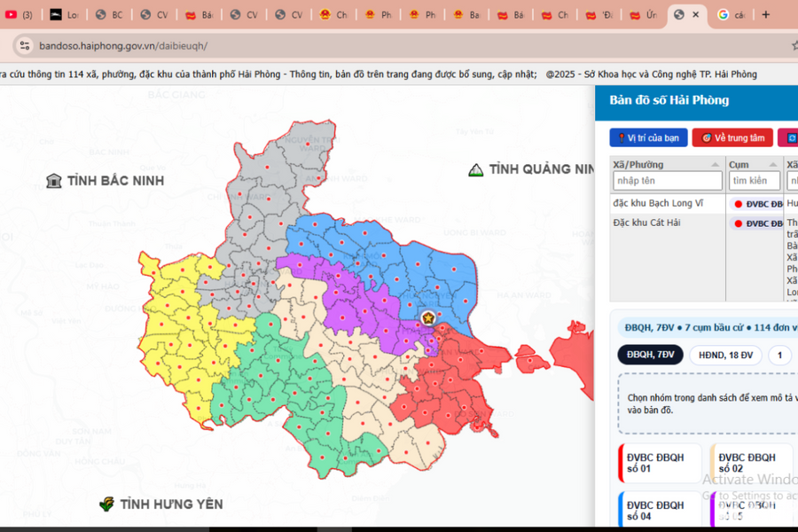Switch to the 'Ứn' browser tab
This screenshot has height=532, width=798.
click(x=644, y=15)
